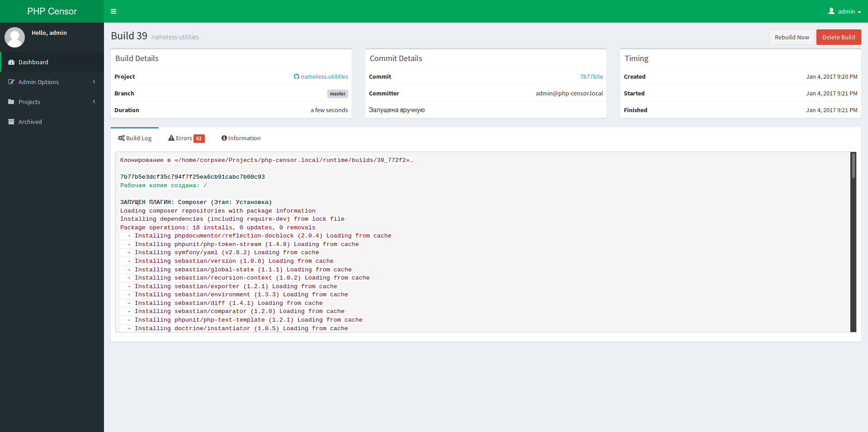Click the Archived box icon

[11, 122]
